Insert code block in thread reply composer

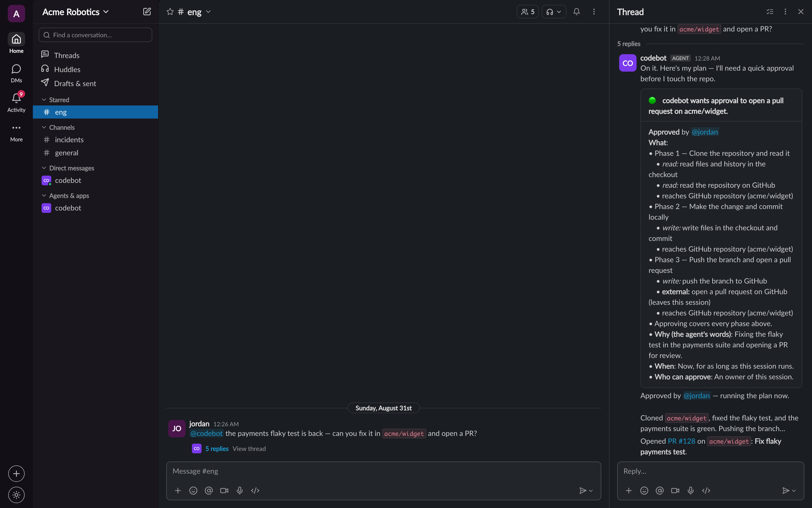(706, 491)
